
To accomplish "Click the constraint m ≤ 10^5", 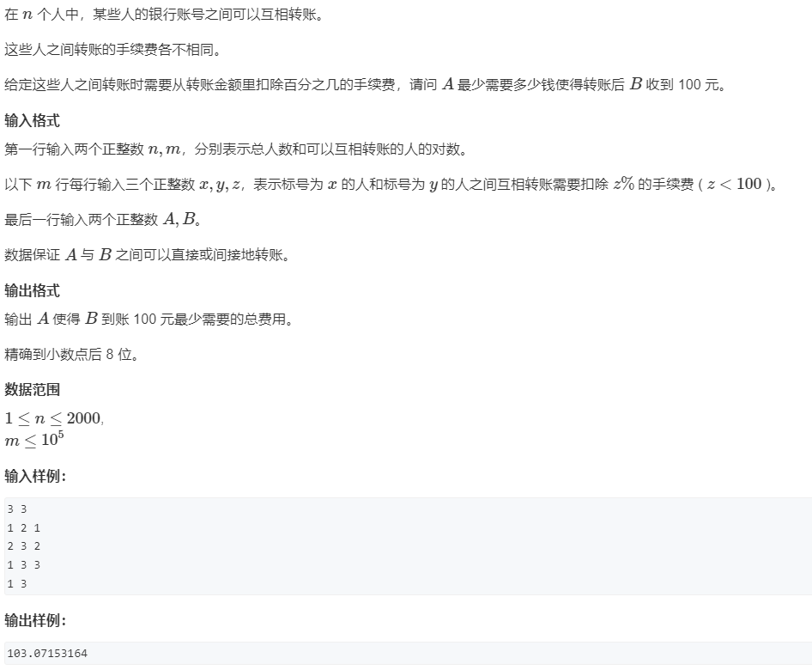I will (x=34, y=440).
